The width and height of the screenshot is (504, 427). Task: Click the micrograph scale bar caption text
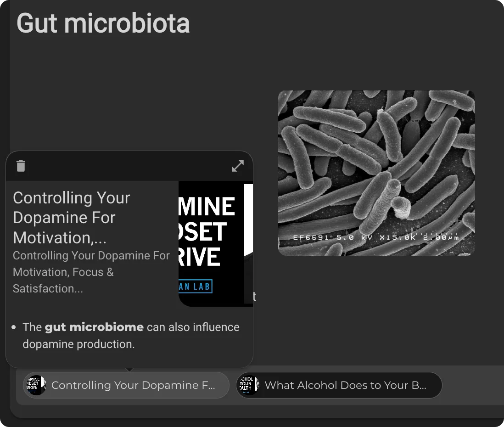[375, 237]
